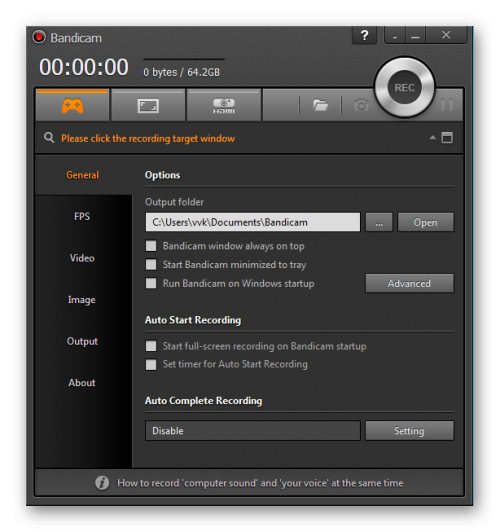The image size is (500, 532).
Task: Click the 0 bytes / 64.2GB storage text
Action: click(x=181, y=72)
